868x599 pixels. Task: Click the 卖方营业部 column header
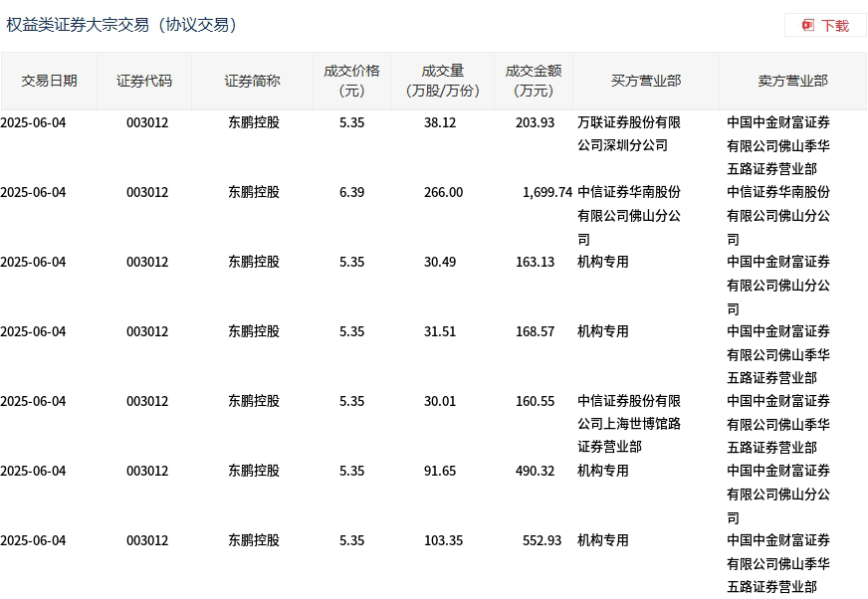tap(792, 81)
